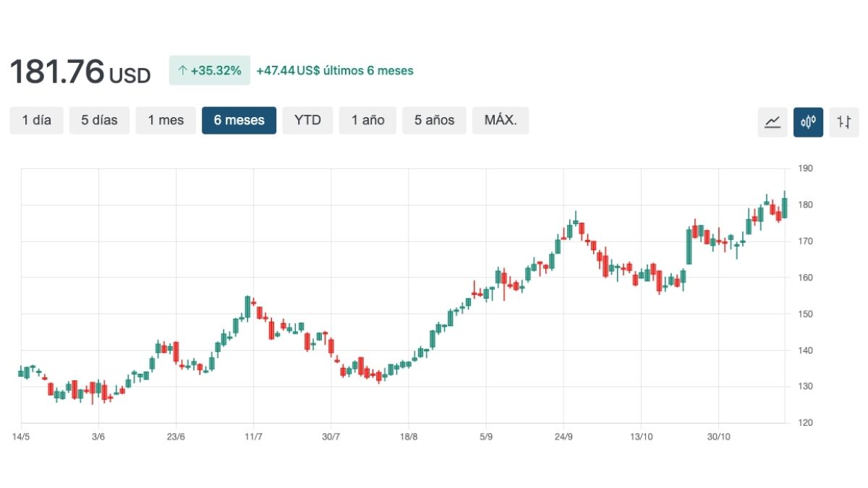Click the "+47.44 US$ últimos 6 meses" text
Viewport: 868px width, 488px height.
(335, 71)
